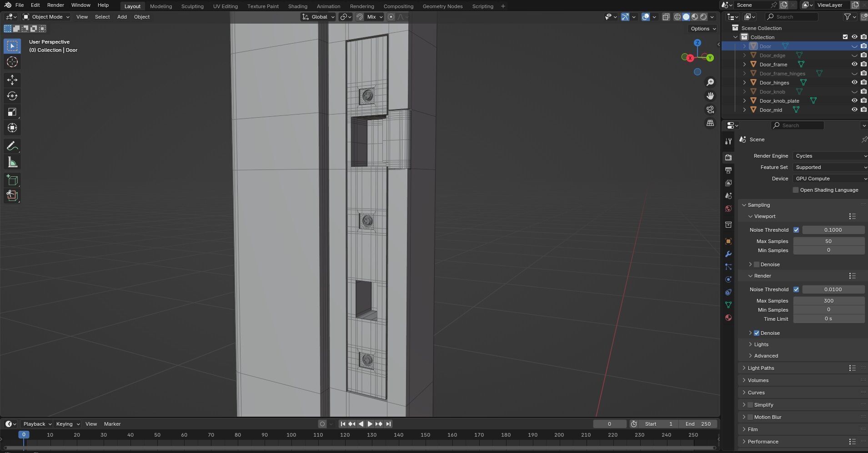Jump to the last frame
This screenshot has width=868, height=453.
(388, 424)
